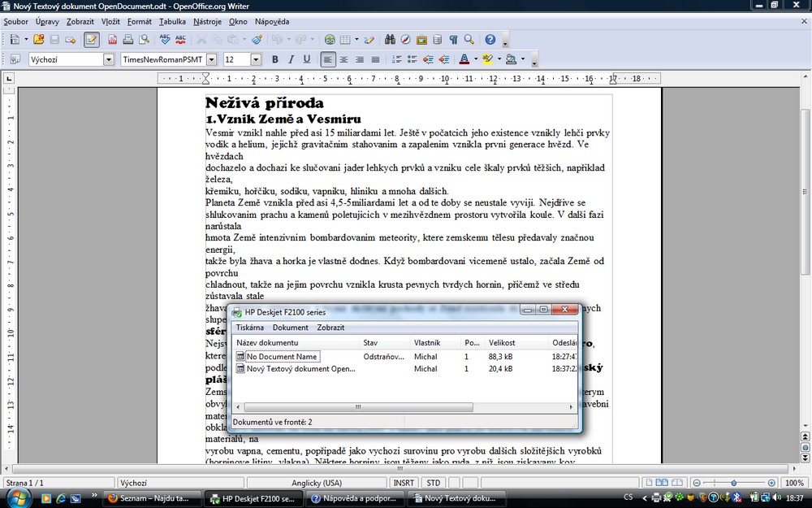
Task: Open Find and Replace binoculars icon
Action: pyautogui.click(x=390, y=39)
